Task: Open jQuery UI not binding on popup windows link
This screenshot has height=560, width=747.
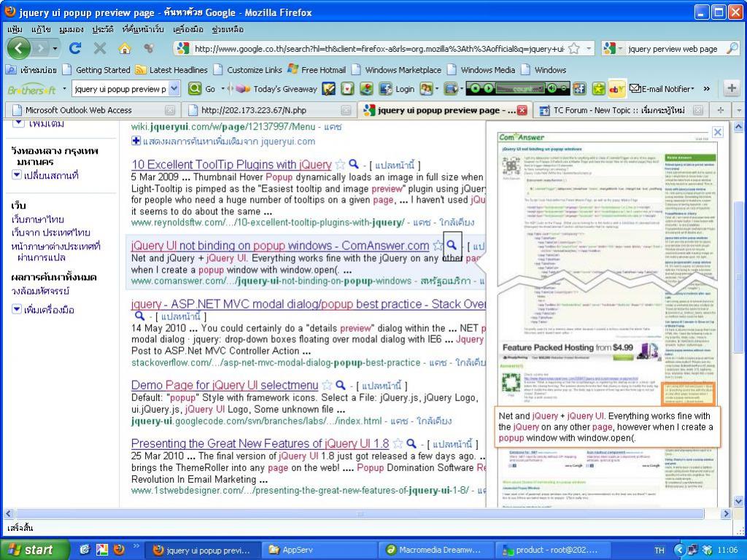Action: pyautogui.click(x=280, y=246)
